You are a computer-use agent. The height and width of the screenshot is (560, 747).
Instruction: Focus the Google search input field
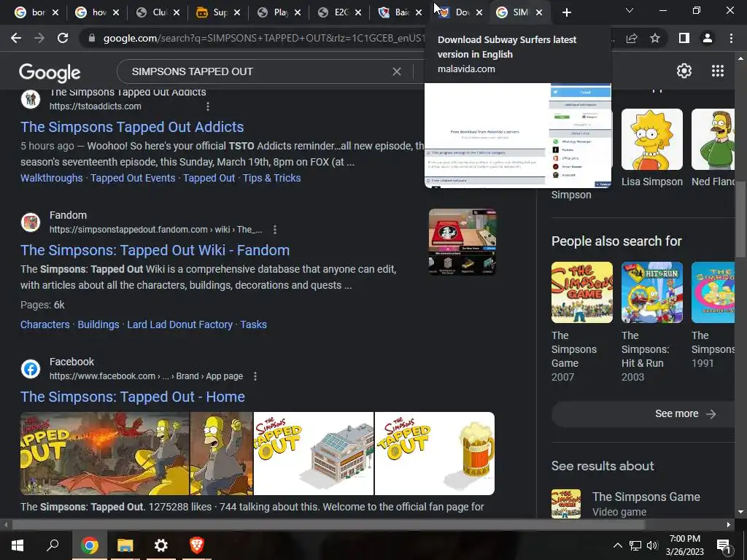pyautogui.click(x=258, y=71)
